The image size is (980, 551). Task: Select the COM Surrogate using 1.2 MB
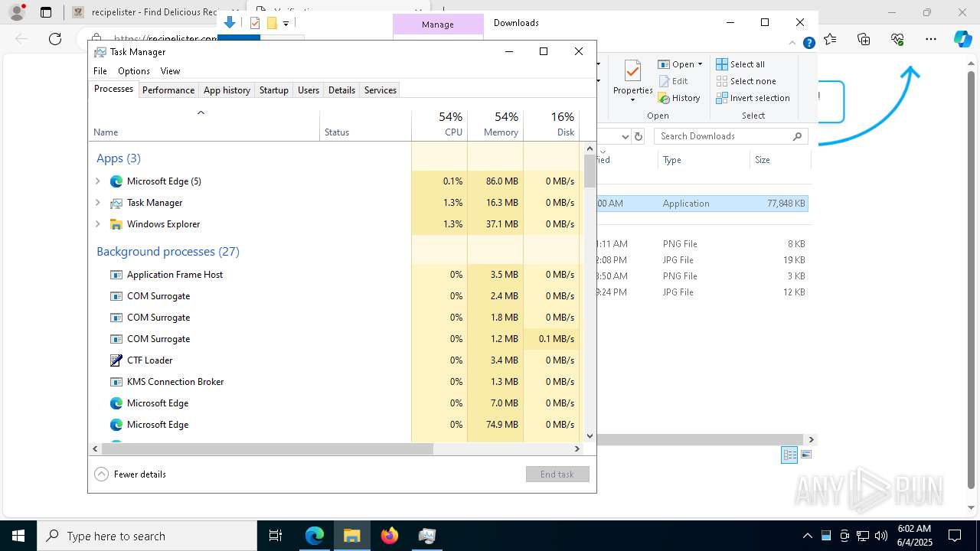(x=335, y=339)
